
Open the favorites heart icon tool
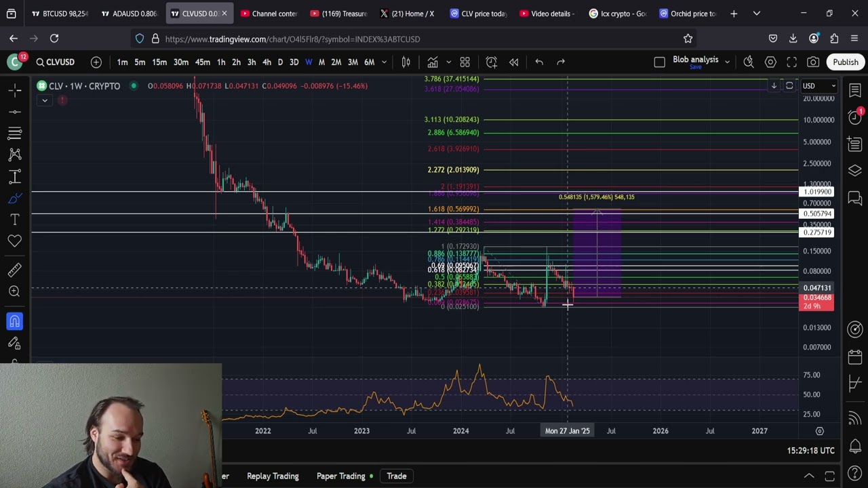(14, 241)
